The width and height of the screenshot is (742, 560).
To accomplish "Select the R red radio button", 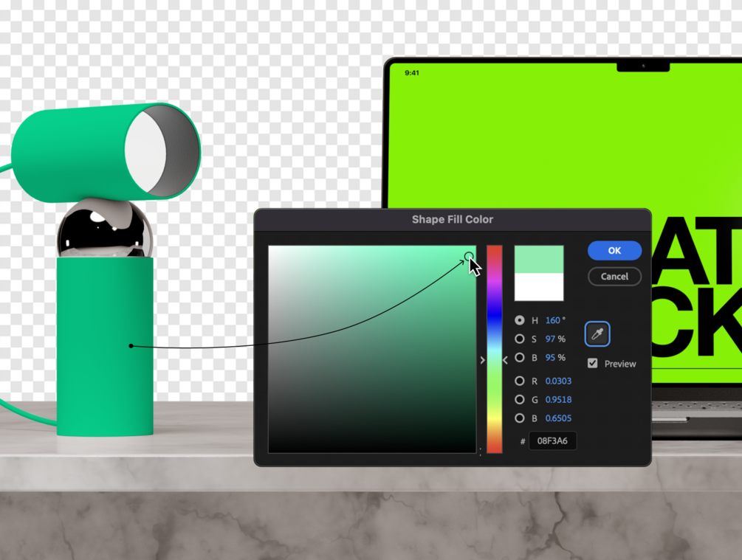I will coord(520,381).
